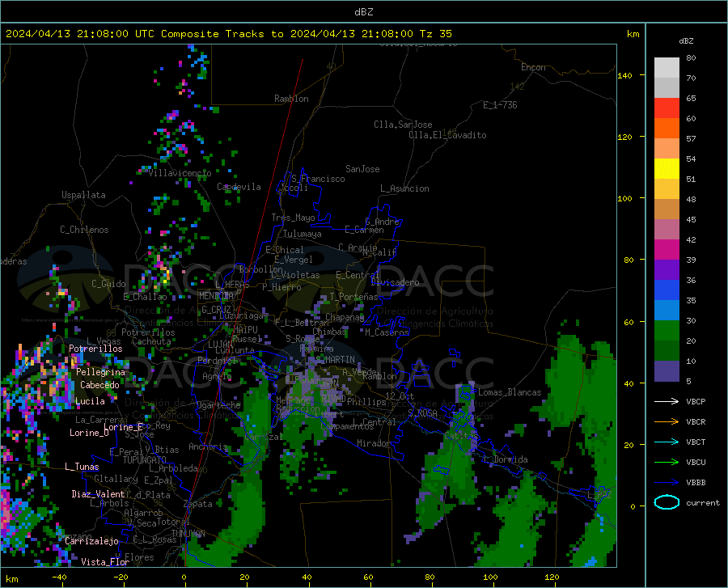Click the 'VBCU' legend label

[696, 463]
